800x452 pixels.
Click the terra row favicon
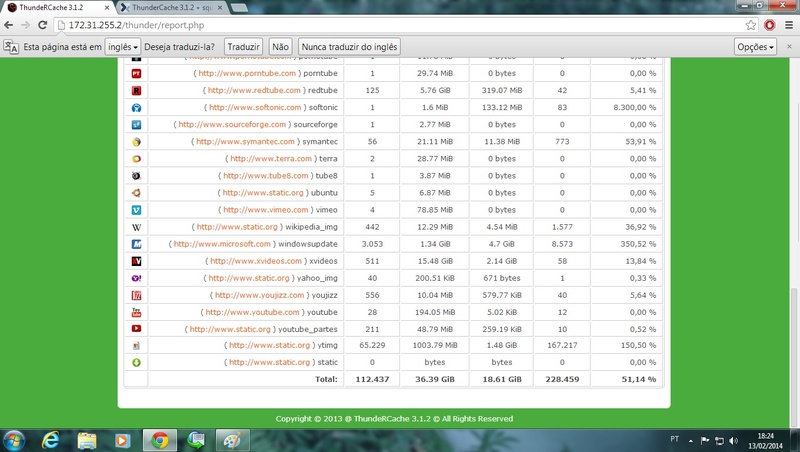[x=136, y=159]
